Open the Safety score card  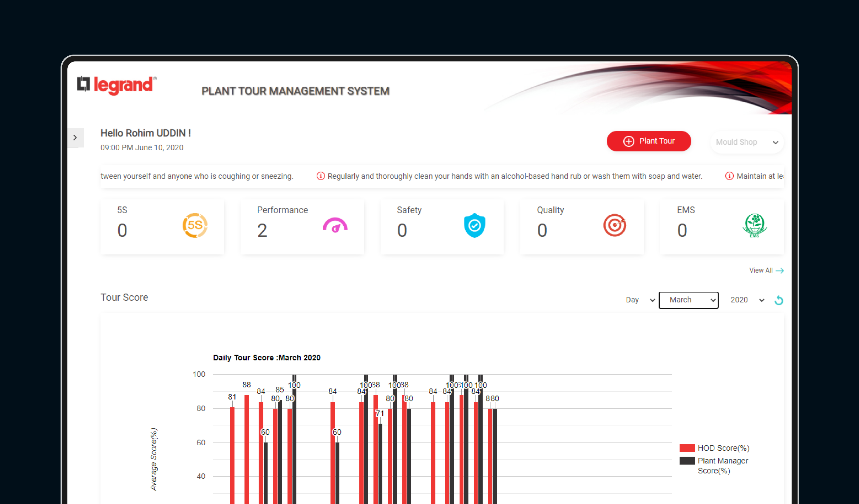tap(441, 227)
